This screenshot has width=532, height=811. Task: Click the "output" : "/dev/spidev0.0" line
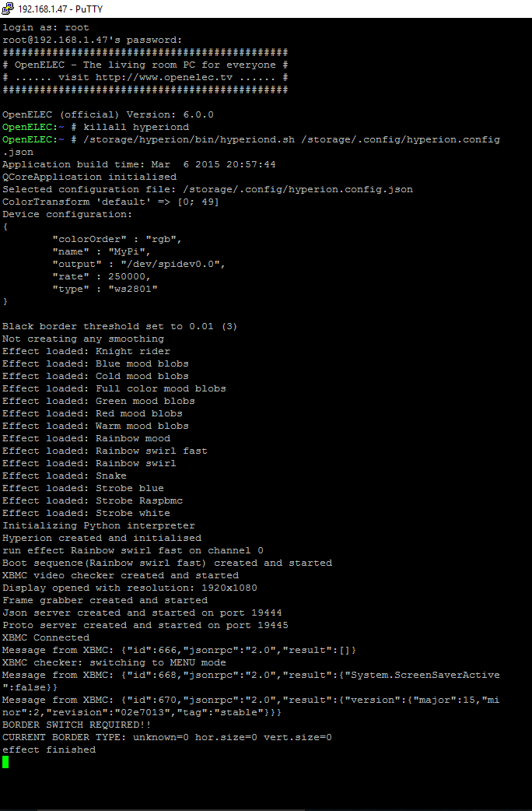coord(138,264)
